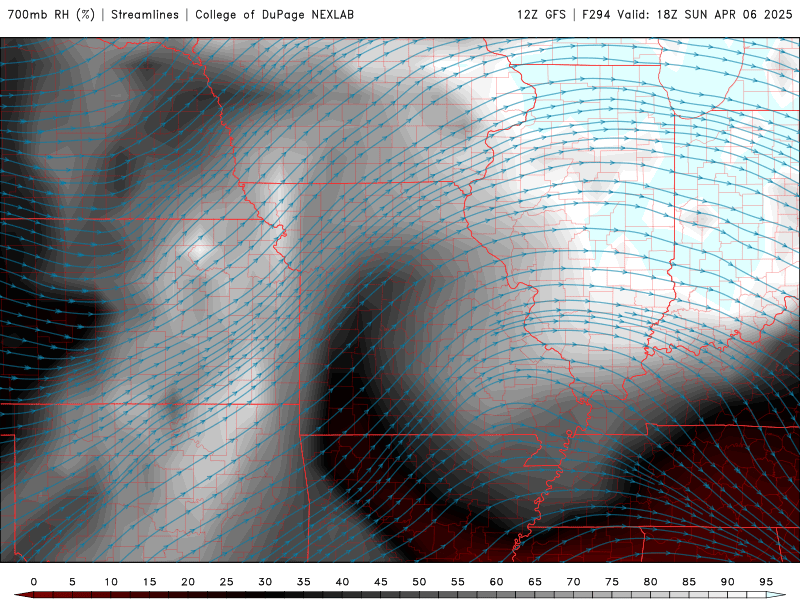Click the colorbar label "85"

pyautogui.click(x=689, y=582)
